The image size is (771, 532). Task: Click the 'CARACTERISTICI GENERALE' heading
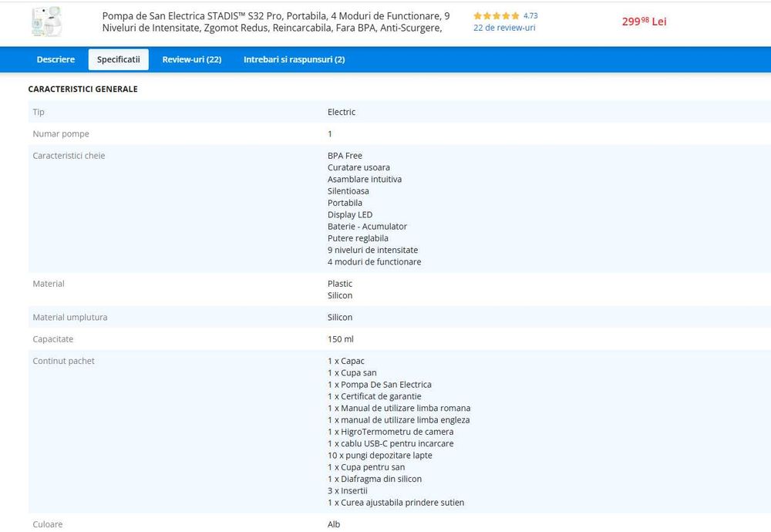pyautogui.click(x=82, y=89)
